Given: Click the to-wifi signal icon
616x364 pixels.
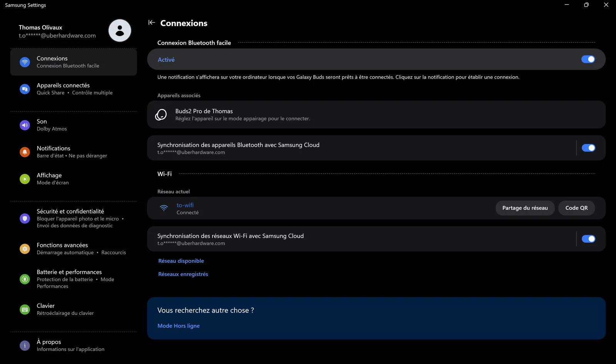Looking at the screenshot, I should (164, 208).
